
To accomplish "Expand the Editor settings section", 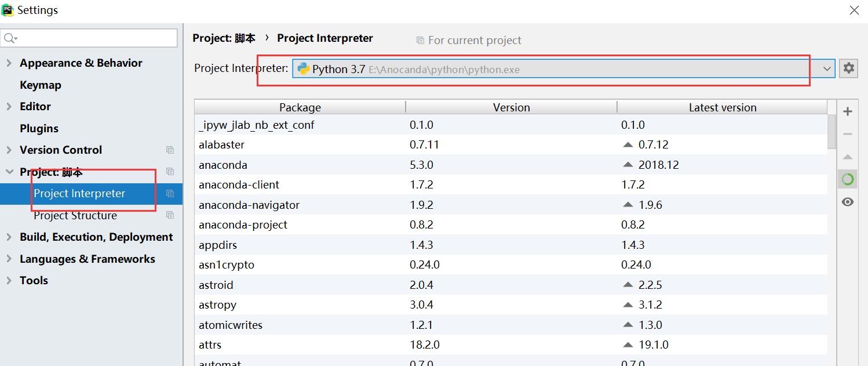I will 9,106.
